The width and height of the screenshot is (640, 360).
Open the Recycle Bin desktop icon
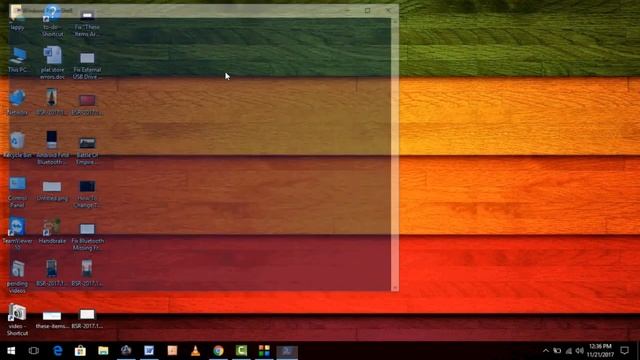(x=17, y=144)
